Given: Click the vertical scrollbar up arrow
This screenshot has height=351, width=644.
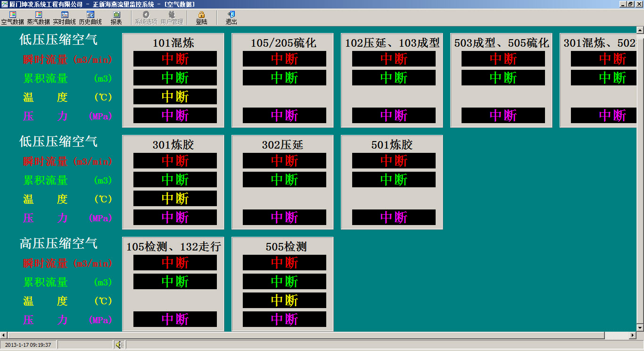Looking at the screenshot, I should 640,31.
